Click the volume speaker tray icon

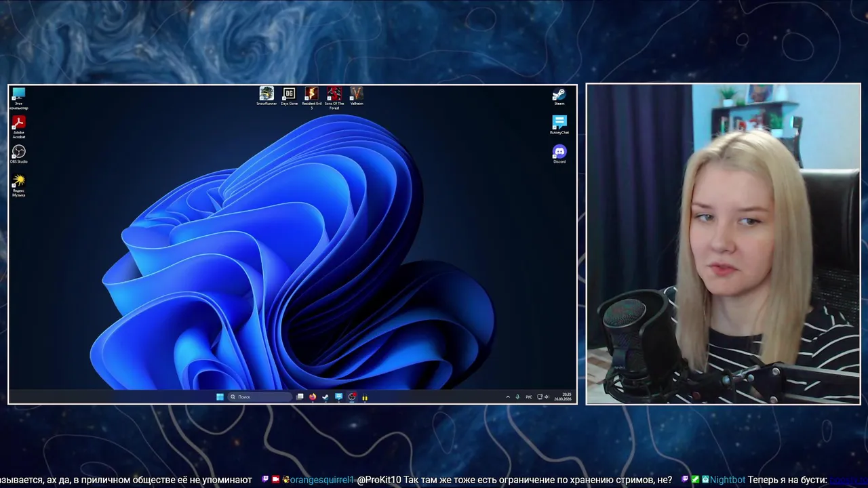[546, 397]
